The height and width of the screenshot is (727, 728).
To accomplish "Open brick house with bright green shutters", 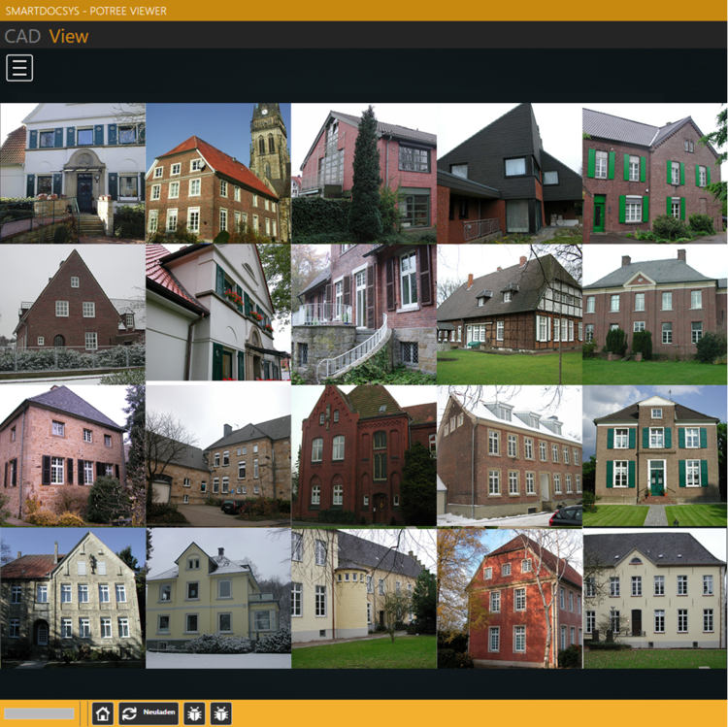I will tap(655, 173).
